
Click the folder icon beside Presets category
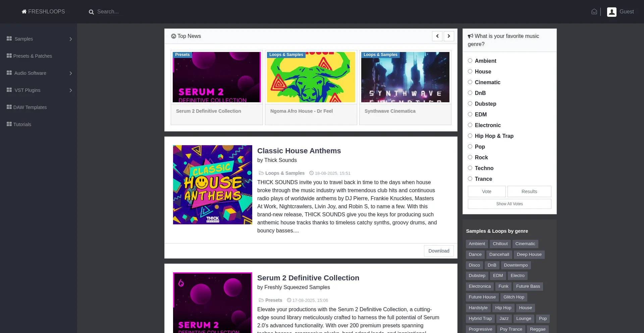coord(261,300)
